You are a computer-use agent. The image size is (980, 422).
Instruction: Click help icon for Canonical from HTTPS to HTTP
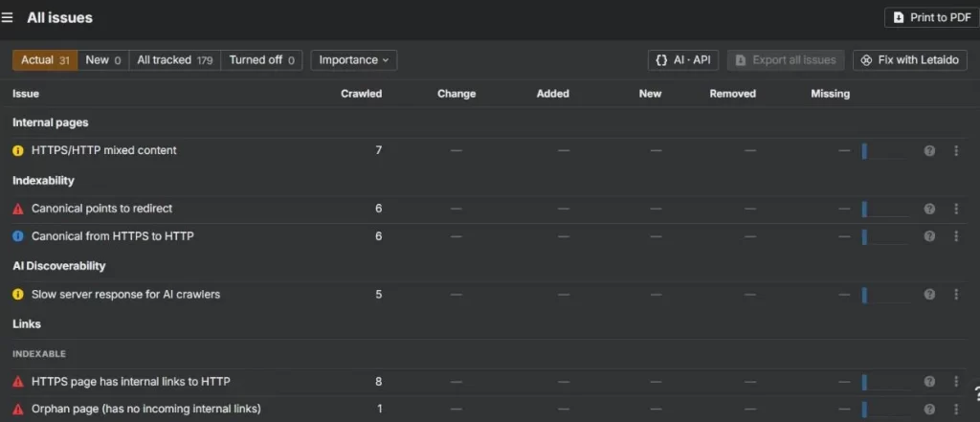(929, 236)
